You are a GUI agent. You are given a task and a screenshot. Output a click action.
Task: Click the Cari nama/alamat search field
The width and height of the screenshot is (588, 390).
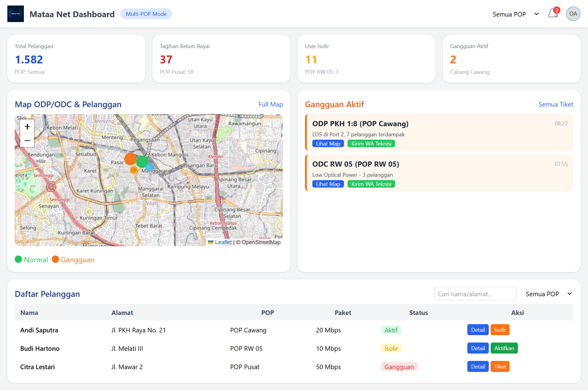tap(475, 293)
